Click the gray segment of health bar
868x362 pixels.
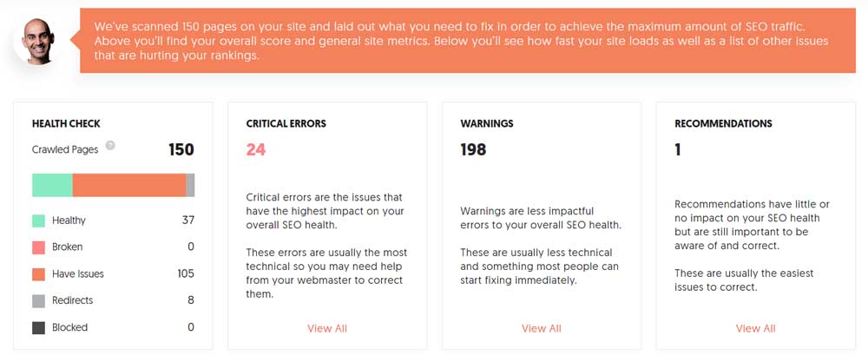point(190,185)
